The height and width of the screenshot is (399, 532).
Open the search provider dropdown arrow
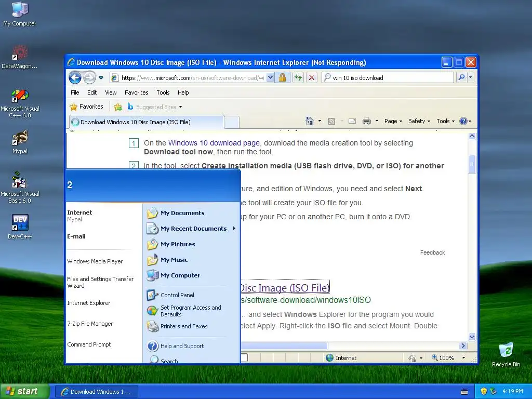click(x=471, y=78)
